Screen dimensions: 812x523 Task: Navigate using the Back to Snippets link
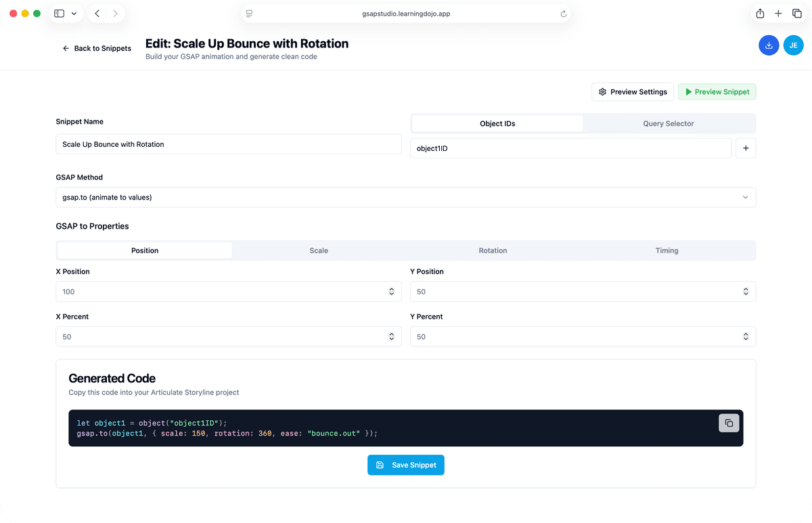[x=96, y=48]
